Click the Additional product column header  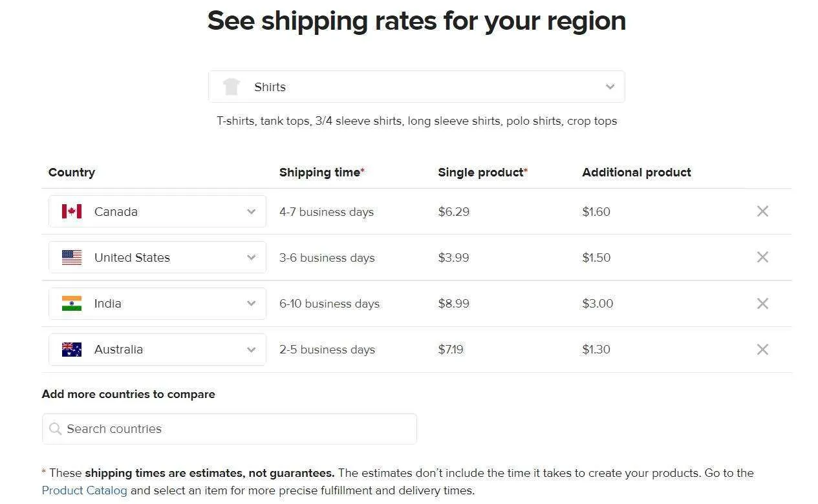click(636, 173)
